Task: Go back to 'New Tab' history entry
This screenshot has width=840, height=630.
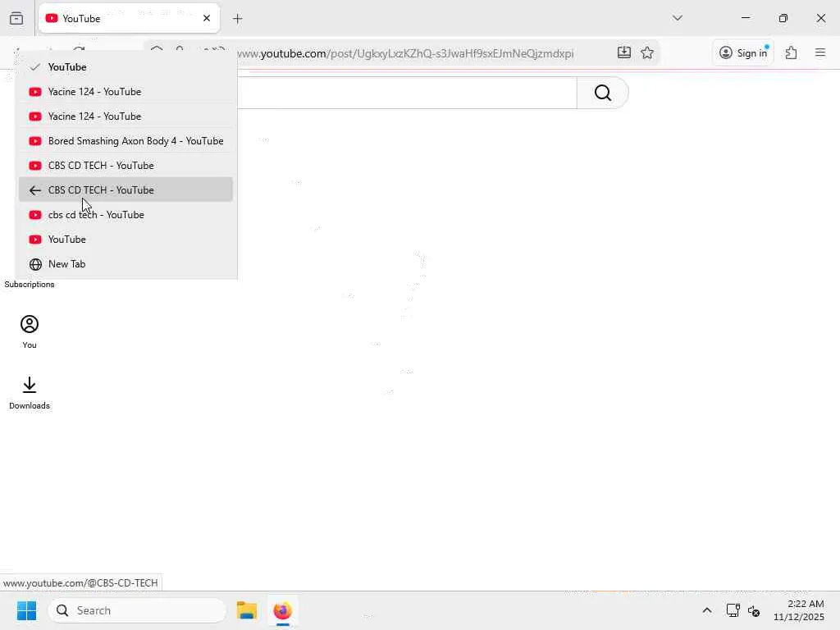Action: [126, 263]
